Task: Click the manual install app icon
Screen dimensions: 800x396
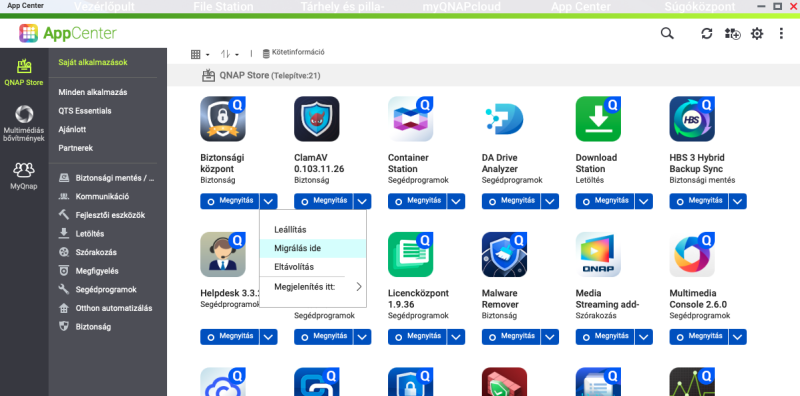Action: point(732,34)
